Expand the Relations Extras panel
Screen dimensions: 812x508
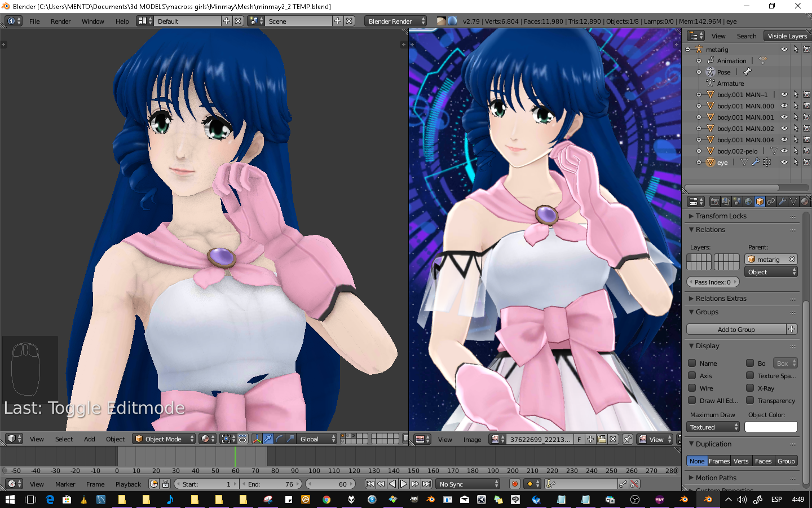[721, 298]
